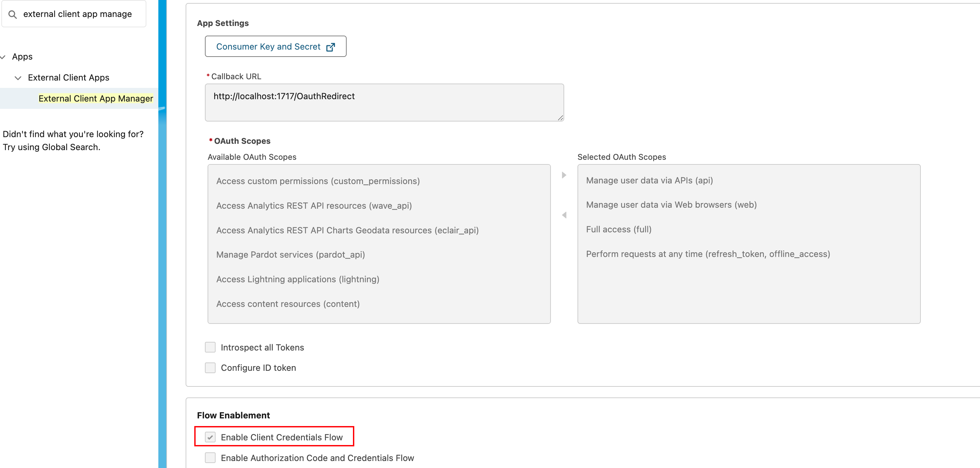The width and height of the screenshot is (980, 468).
Task: Click the external link icon on Consumer Key button
Action: pyautogui.click(x=331, y=47)
